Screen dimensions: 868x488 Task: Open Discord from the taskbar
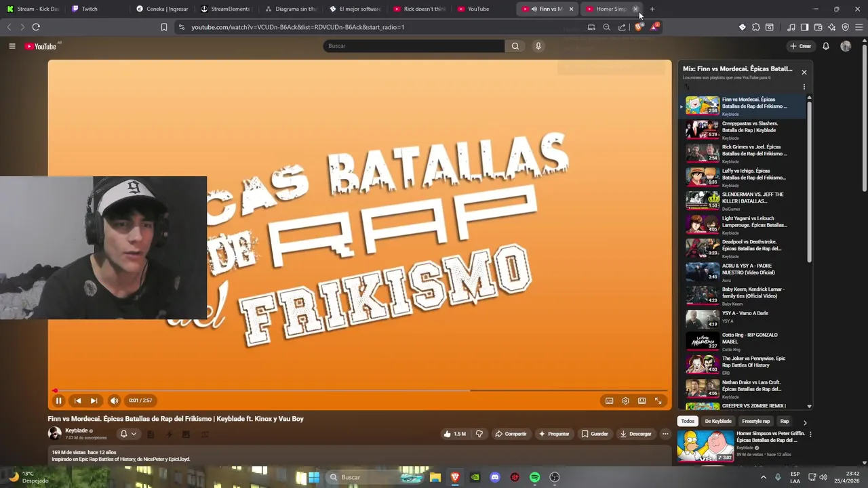click(x=494, y=477)
